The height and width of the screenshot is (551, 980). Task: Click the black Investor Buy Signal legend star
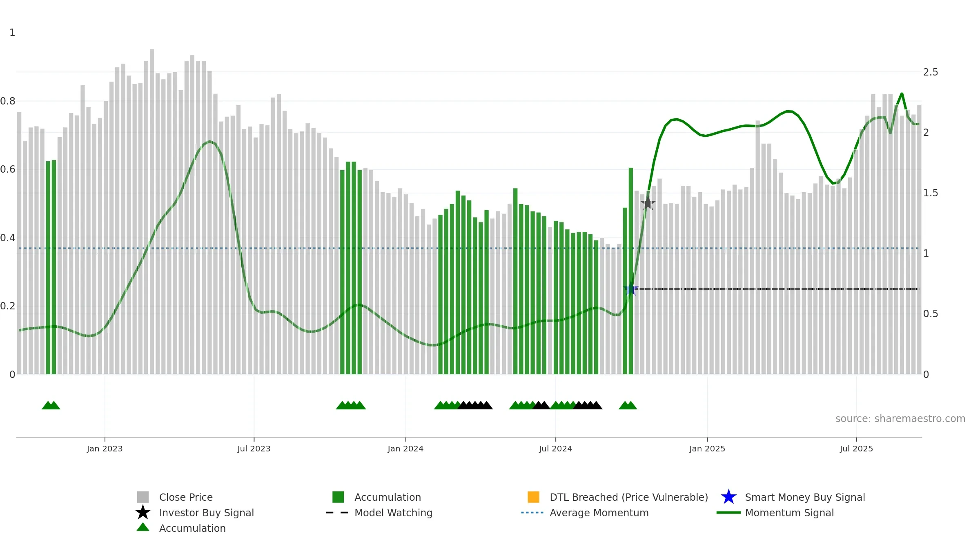143,513
